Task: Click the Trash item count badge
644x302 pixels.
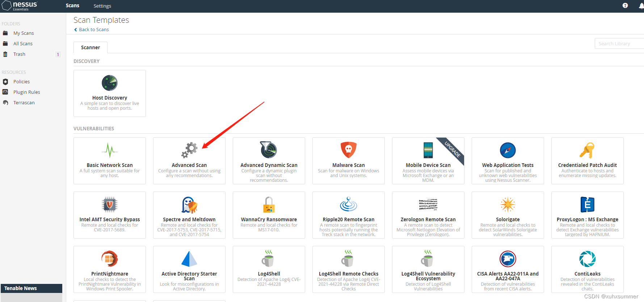Action: [x=58, y=54]
